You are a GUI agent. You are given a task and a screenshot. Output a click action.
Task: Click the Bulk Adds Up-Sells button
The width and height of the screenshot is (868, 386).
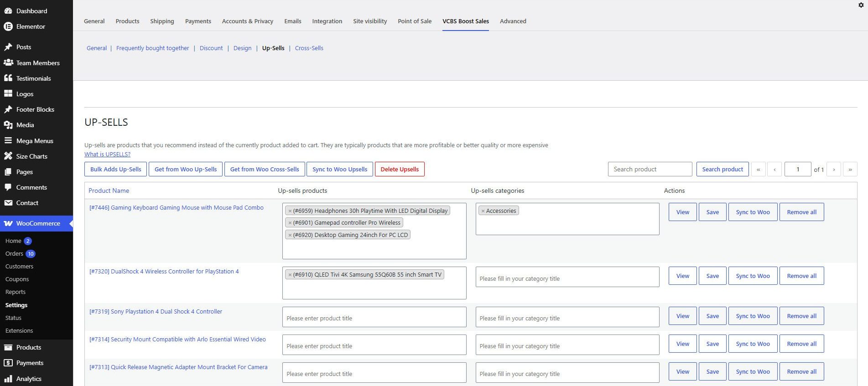point(116,169)
